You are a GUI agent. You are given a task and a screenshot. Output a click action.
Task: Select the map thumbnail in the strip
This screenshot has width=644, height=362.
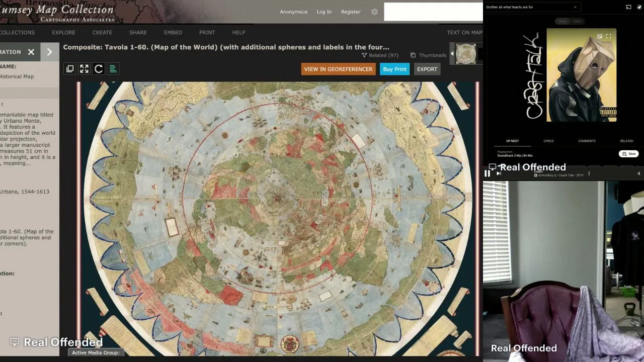tap(466, 54)
